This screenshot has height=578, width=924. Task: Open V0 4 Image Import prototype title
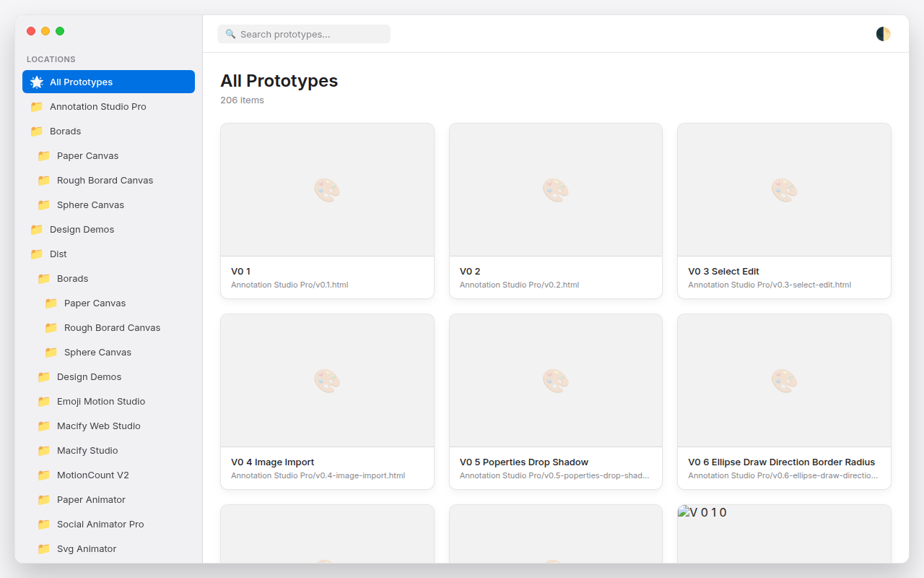pos(272,462)
